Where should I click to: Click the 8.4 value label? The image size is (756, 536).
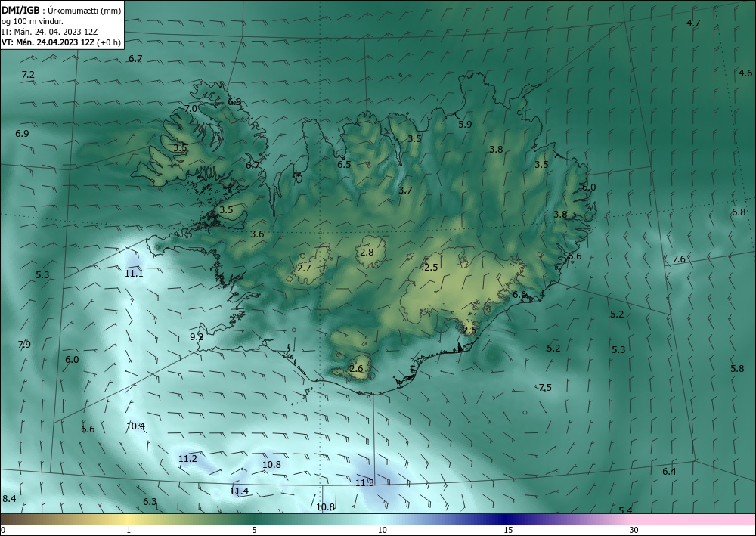click(9, 498)
